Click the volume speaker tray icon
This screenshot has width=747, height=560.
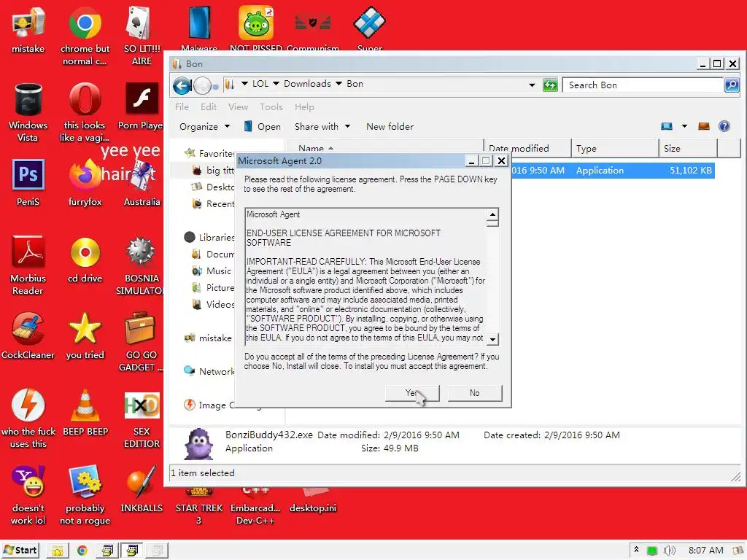pos(670,551)
